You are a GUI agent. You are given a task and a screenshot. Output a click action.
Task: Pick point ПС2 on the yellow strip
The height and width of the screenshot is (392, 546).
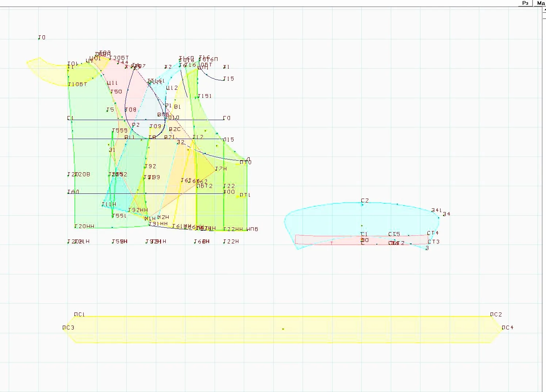pos(496,315)
